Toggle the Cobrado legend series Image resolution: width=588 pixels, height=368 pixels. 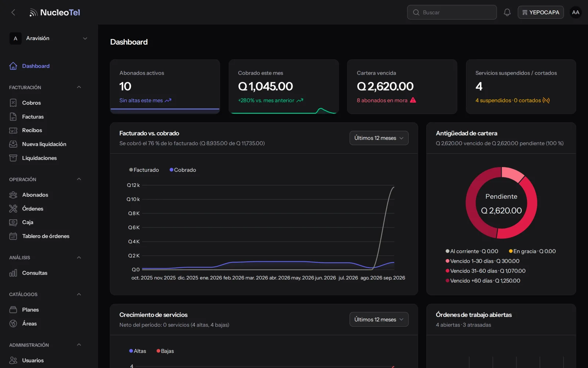(183, 170)
